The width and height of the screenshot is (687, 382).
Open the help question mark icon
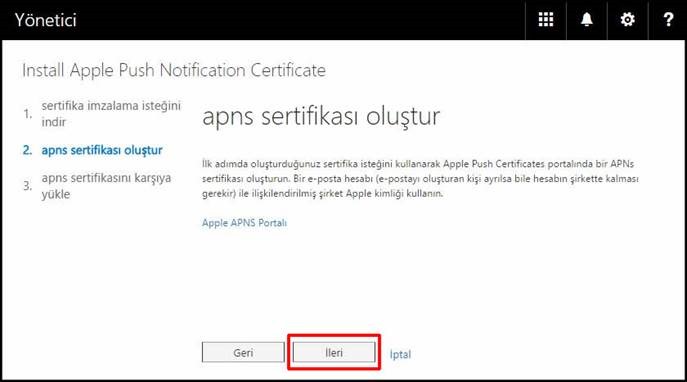[668, 20]
